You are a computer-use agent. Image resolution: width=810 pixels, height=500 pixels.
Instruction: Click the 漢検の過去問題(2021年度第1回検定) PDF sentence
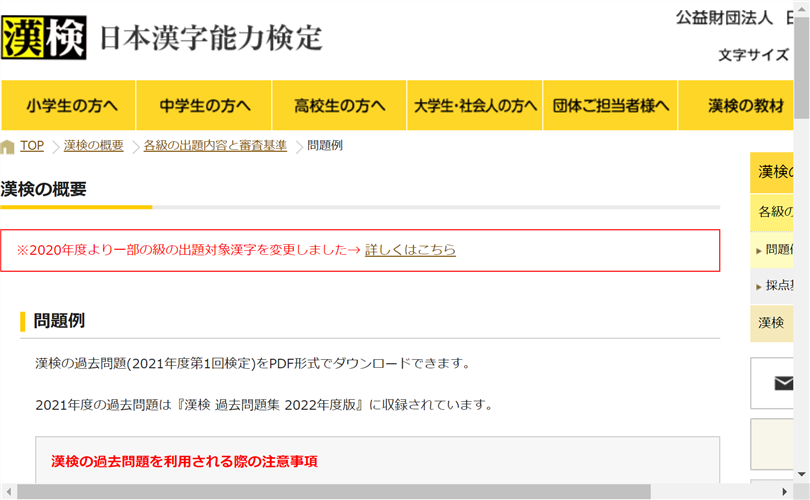coord(253,364)
